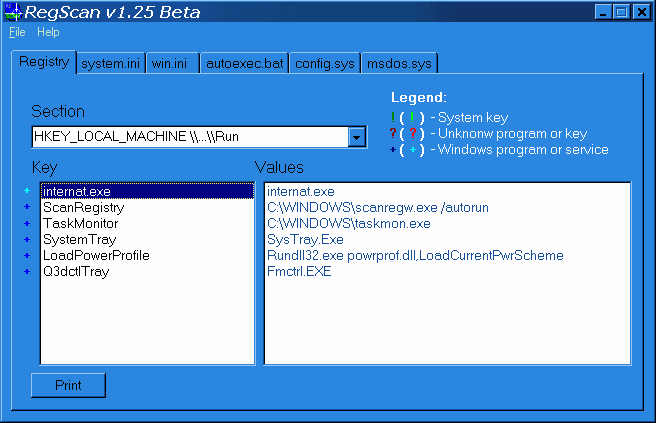Click the plus marker beside ScanRegistry
656x423 pixels.
pyautogui.click(x=27, y=207)
